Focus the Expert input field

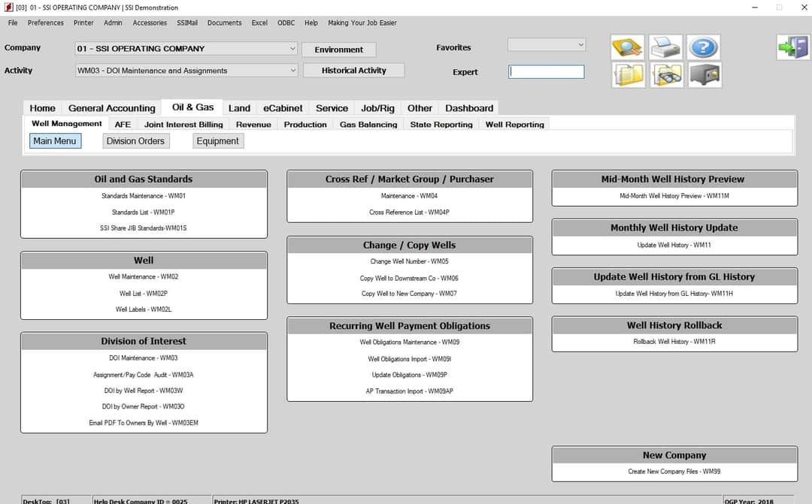(x=546, y=72)
